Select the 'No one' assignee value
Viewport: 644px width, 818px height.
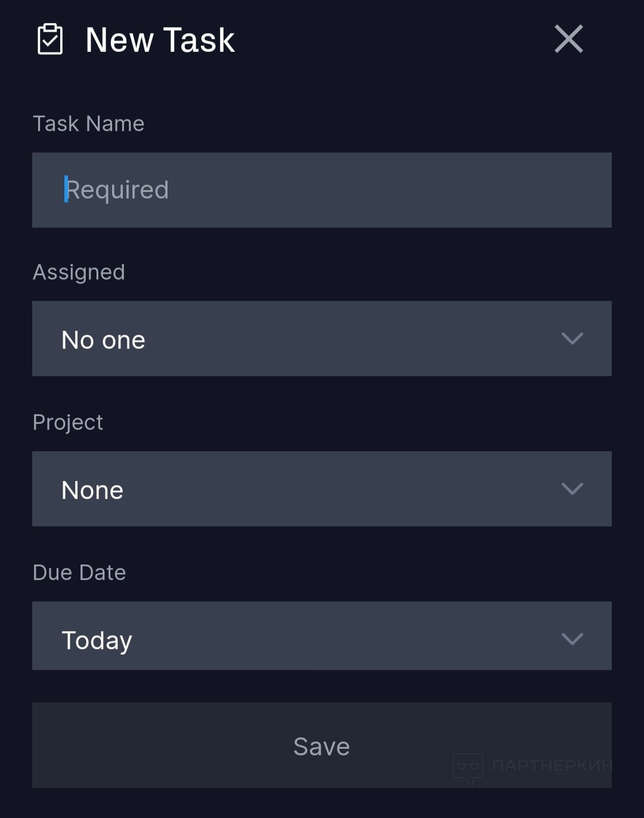click(x=103, y=340)
